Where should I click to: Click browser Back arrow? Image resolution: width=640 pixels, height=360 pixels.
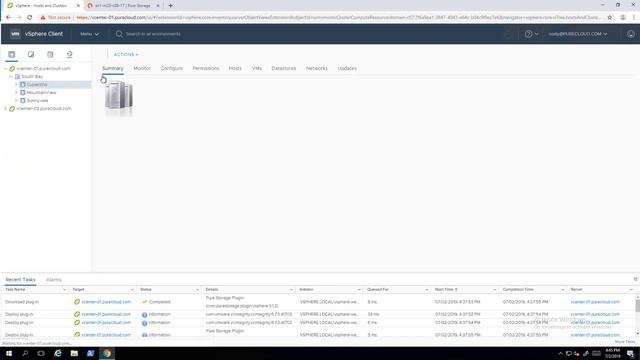click(x=8, y=18)
